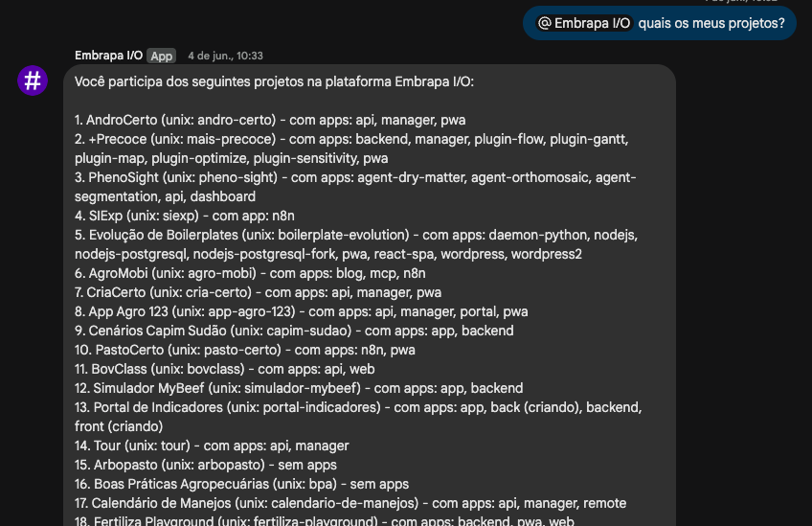812x526 pixels.
Task: Click the App badge beside Embrapa I/O
Action: [161, 56]
